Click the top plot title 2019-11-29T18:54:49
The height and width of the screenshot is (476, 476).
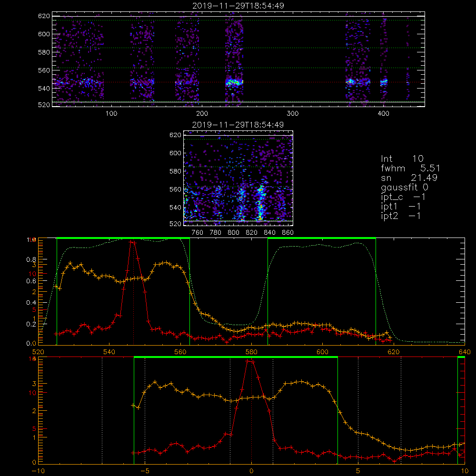238,6
